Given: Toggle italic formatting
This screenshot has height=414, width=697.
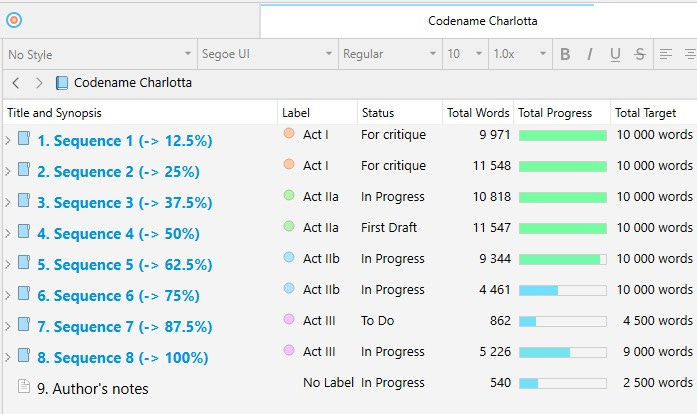Looking at the screenshot, I should pos(590,54).
